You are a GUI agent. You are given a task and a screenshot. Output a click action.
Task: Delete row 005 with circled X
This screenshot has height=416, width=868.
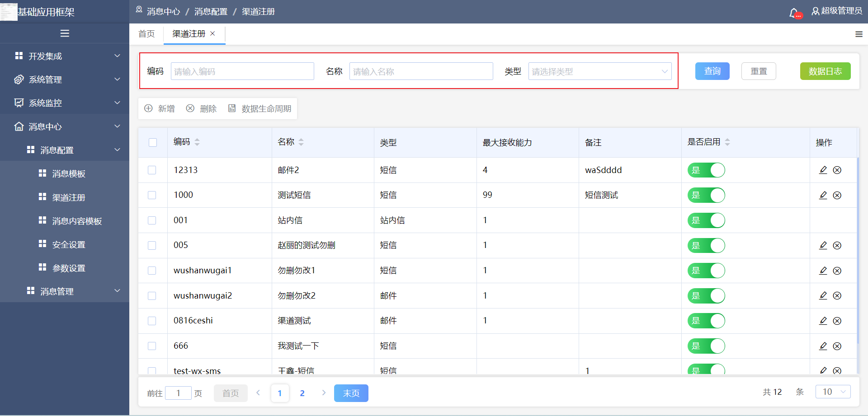(837, 245)
